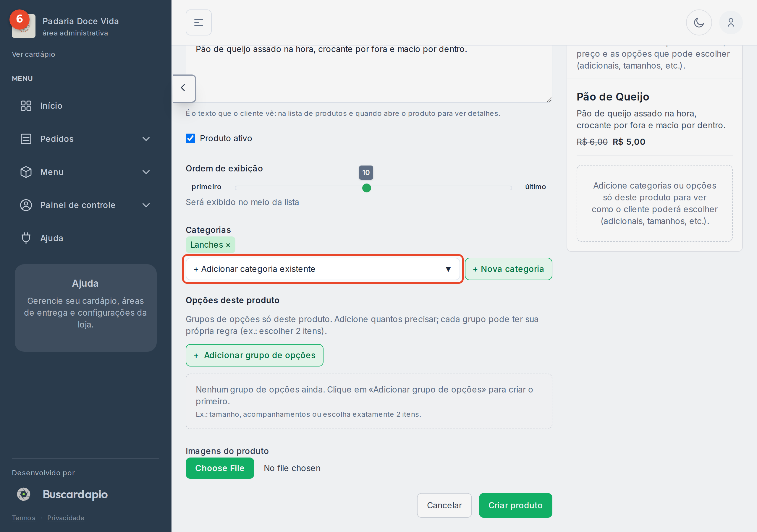This screenshot has width=757, height=532.
Task: Click the Ver cardápio link
Action: point(33,54)
